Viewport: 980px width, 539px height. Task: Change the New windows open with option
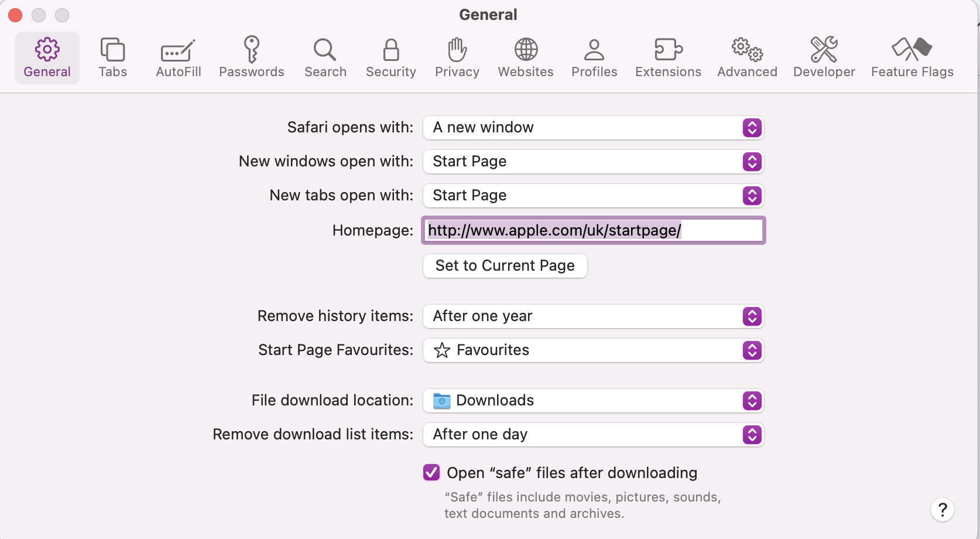(752, 162)
